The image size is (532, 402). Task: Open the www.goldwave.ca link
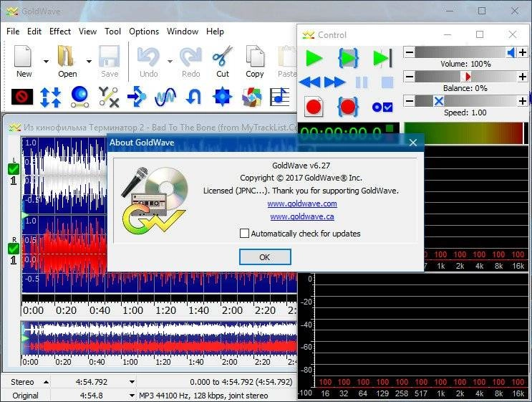click(302, 216)
